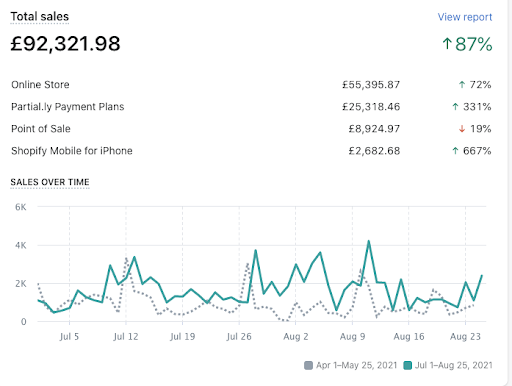Open the View report link
This screenshot has width=512, height=386.
point(465,17)
